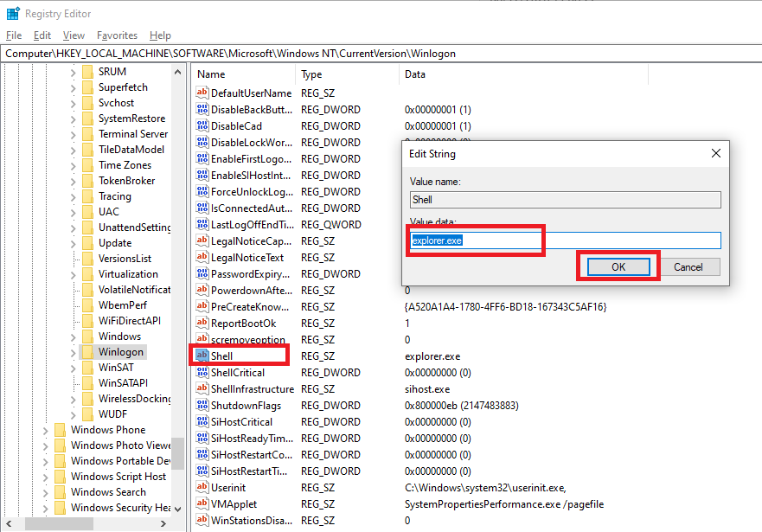The image size is (762, 532).
Task: Click the folder icon of selected Winlogon key
Action: click(x=90, y=351)
